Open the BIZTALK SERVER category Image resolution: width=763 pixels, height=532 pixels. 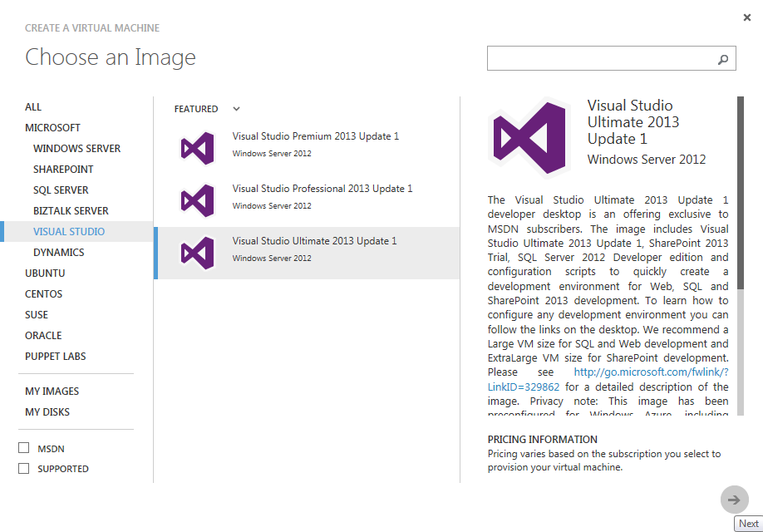[x=71, y=211]
